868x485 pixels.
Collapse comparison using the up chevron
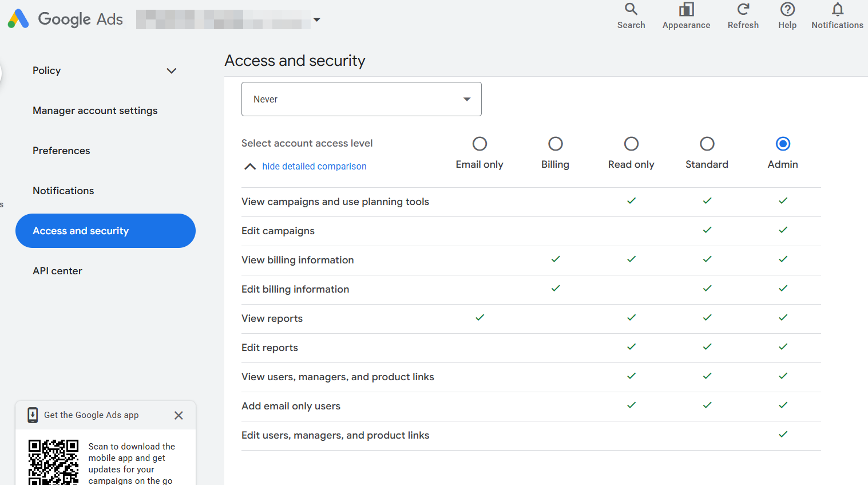pos(249,167)
